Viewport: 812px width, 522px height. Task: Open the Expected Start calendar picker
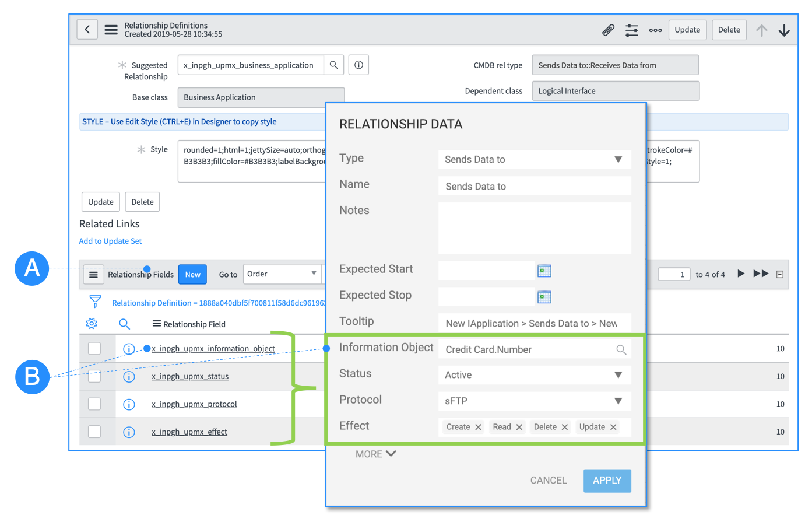click(x=544, y=271)
